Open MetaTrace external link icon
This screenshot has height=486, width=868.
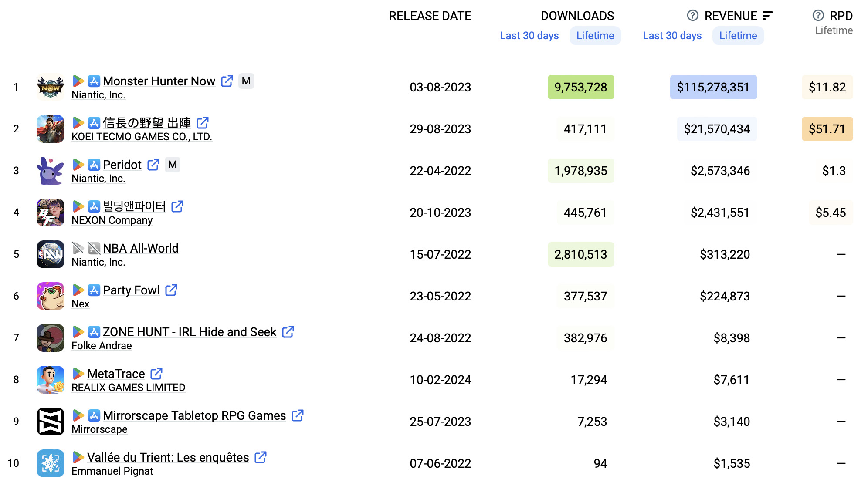point(156,374)
